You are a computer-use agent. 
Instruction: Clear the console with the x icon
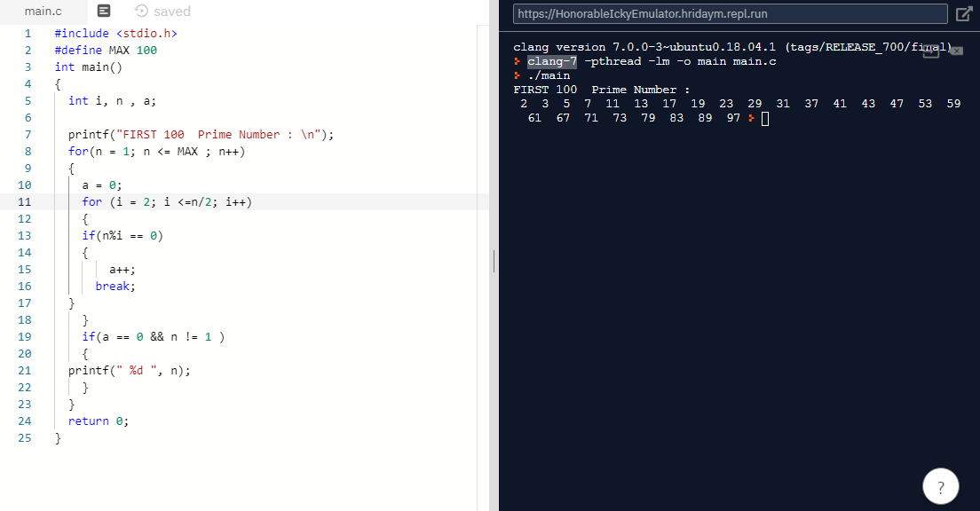(x=956, y=51)
